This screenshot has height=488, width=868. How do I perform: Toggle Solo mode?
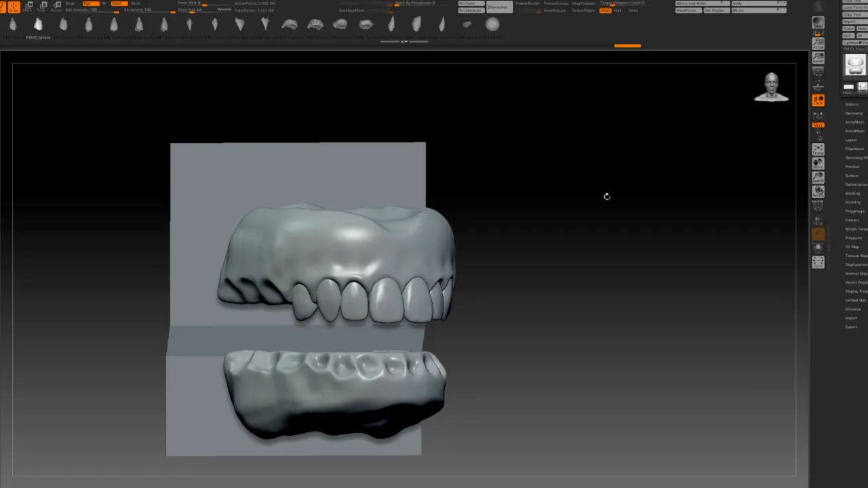(818, 249)
